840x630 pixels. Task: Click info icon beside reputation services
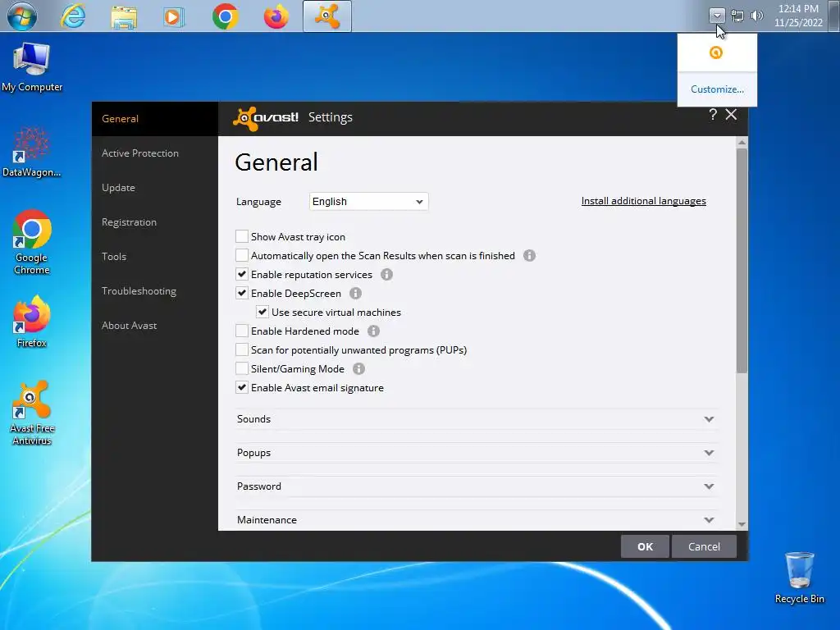point(386,274)
